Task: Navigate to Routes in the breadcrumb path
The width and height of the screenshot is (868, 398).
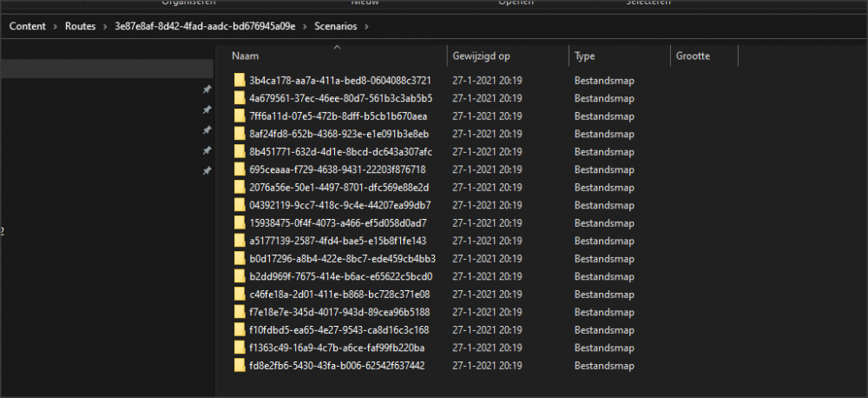Action: pyautogui.click(x=81, y=26)
